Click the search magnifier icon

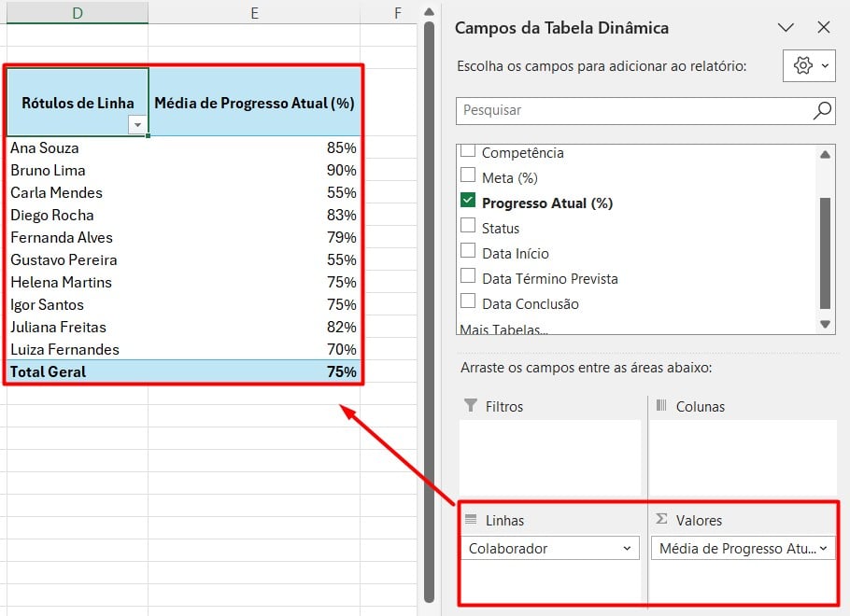coord(822,110)
